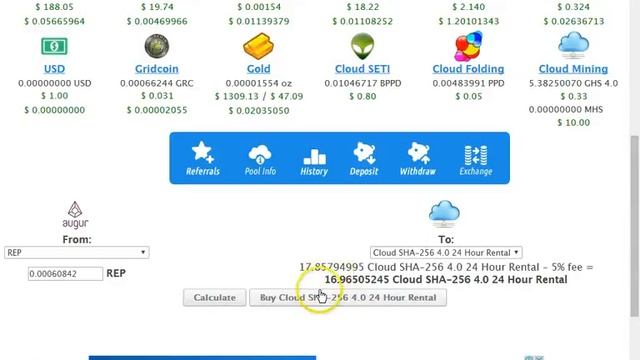This screenshot has height=360, width=640.
Task: Click the Cloud SETI alien icon
Action: (362, 46)
